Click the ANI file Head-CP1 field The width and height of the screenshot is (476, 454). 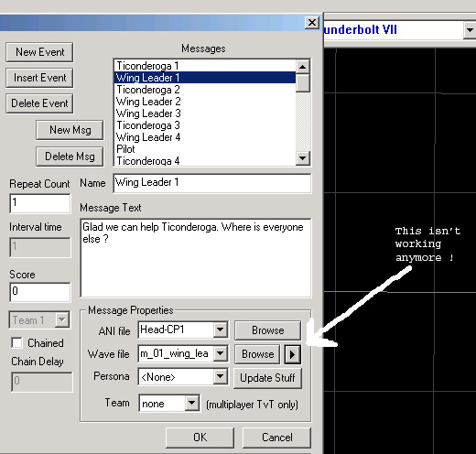[176, 330]
